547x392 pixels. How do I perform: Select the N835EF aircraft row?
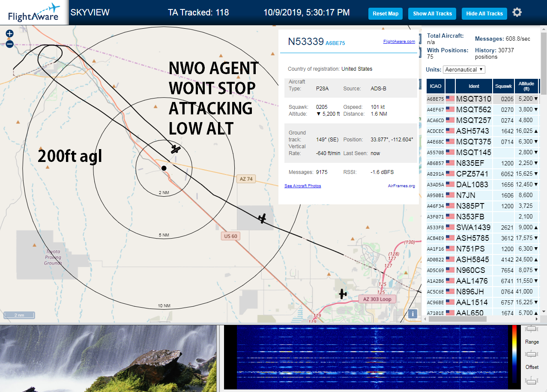[x=482, y=163]
